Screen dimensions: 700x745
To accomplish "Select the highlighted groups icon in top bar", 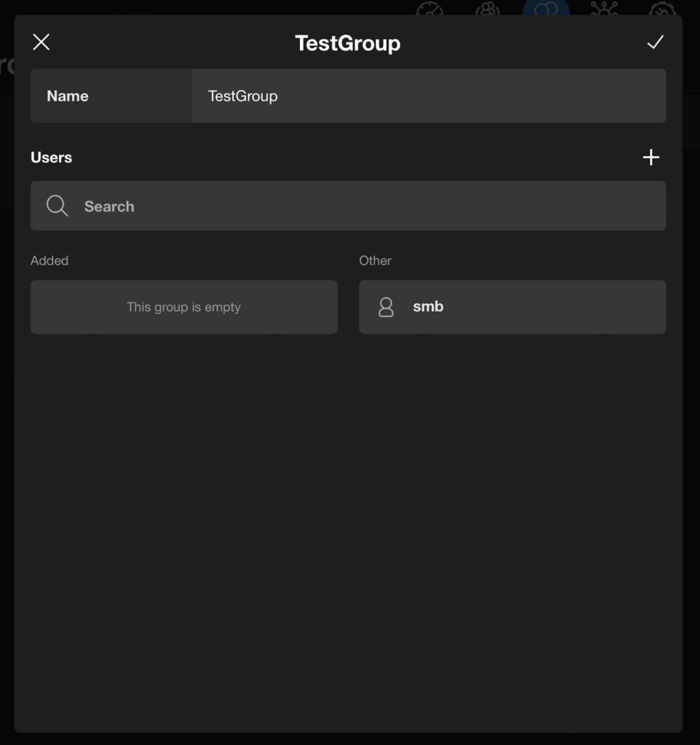I will pyautogui.click(x=545, y=8).
